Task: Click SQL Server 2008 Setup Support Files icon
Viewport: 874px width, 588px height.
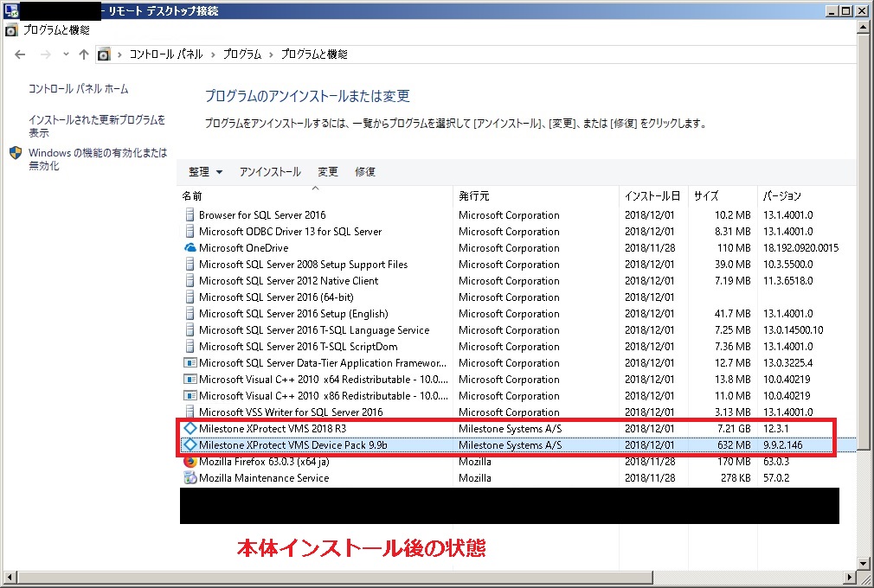Action: [x=190, y=265]
